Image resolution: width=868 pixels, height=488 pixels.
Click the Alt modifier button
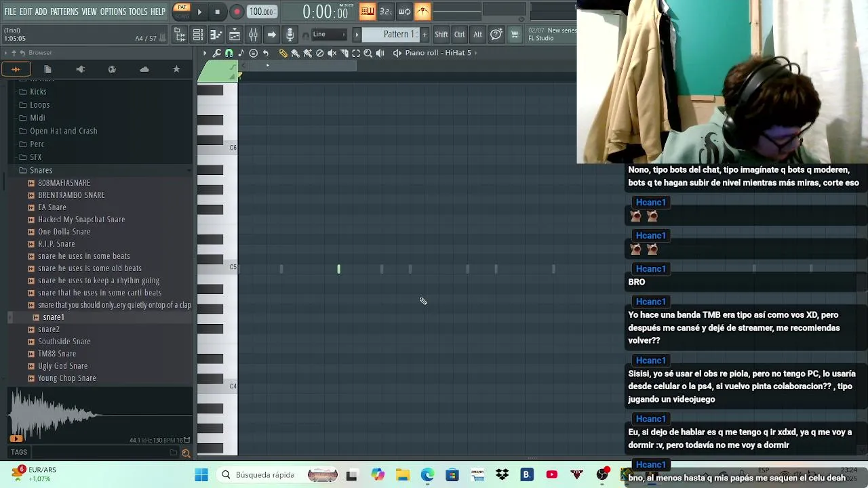477,35
